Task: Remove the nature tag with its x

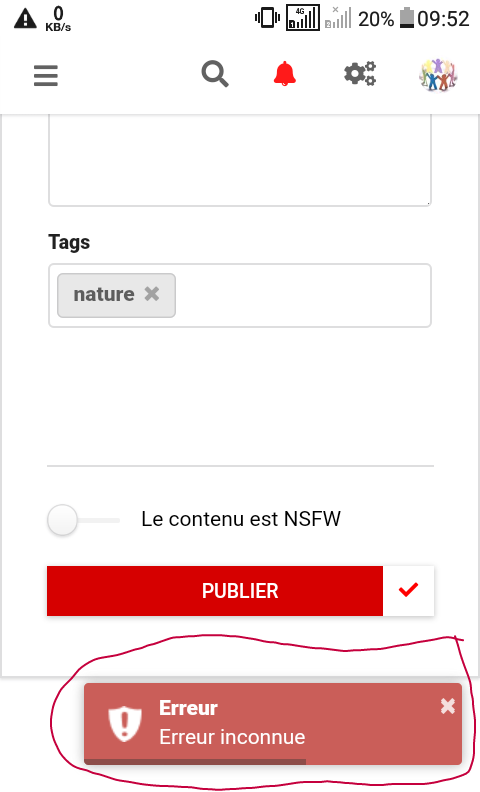Action: [152, 293]
